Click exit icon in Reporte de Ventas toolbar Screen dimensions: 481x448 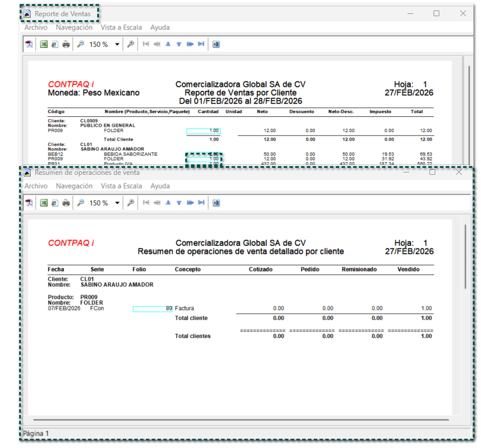216,45
